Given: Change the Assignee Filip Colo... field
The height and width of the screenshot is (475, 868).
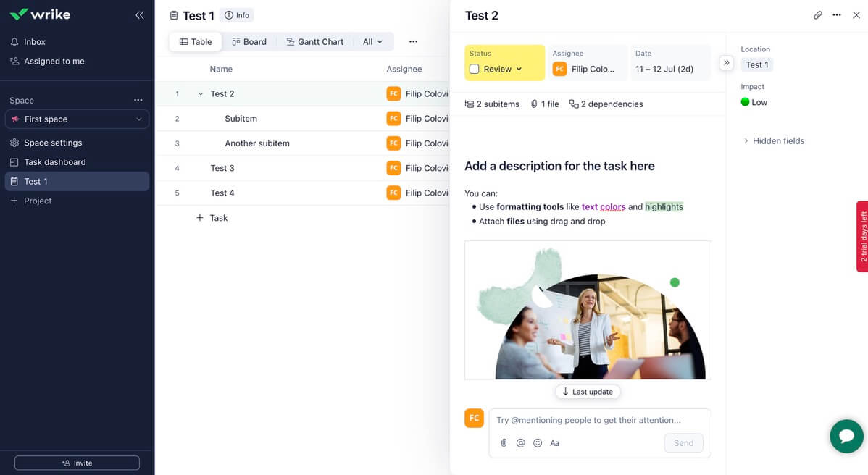Looking at the screenshot, I should (x=588, y=63).
